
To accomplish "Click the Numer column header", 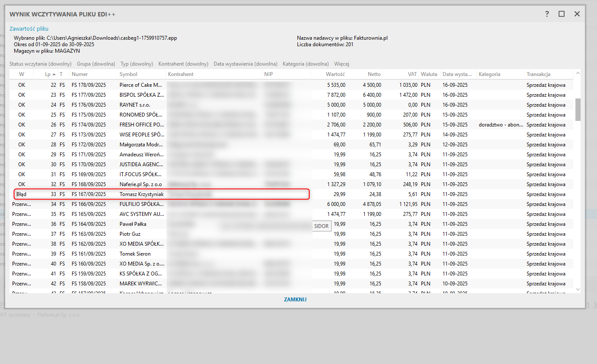I will coord(80,74).
